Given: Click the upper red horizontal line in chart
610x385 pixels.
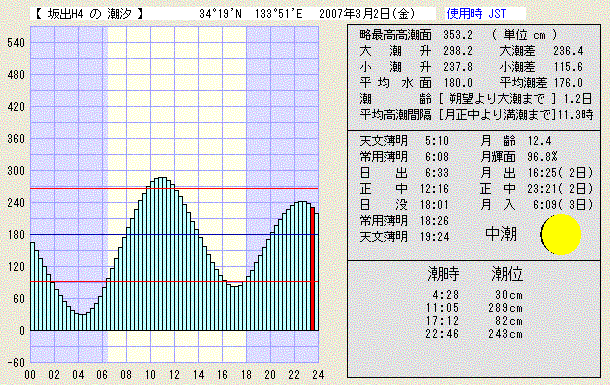Looking at the screenshot, I should coord(174,189).
